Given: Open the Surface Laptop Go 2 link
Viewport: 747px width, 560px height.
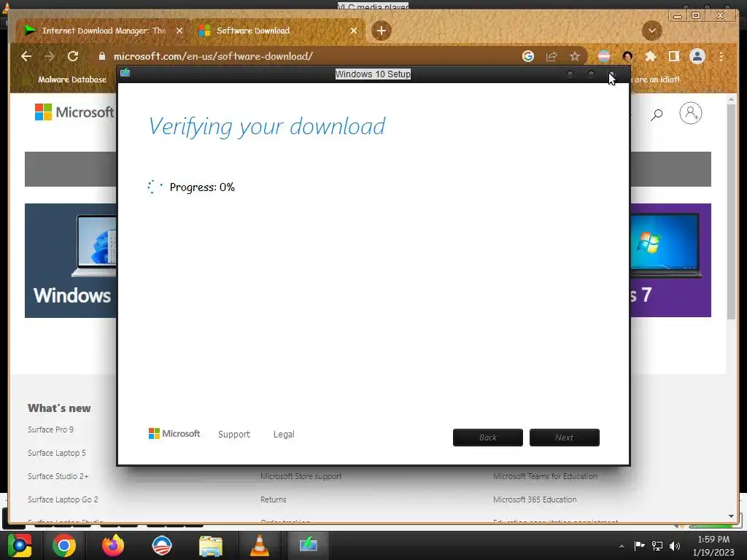Looking at the screenshot, I should click(63, 499).
